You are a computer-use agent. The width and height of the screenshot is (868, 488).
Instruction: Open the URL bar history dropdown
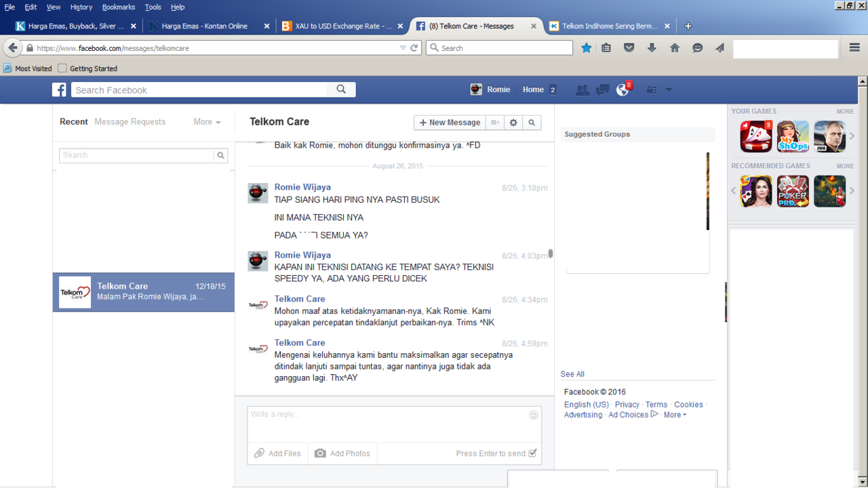point(403,48)
